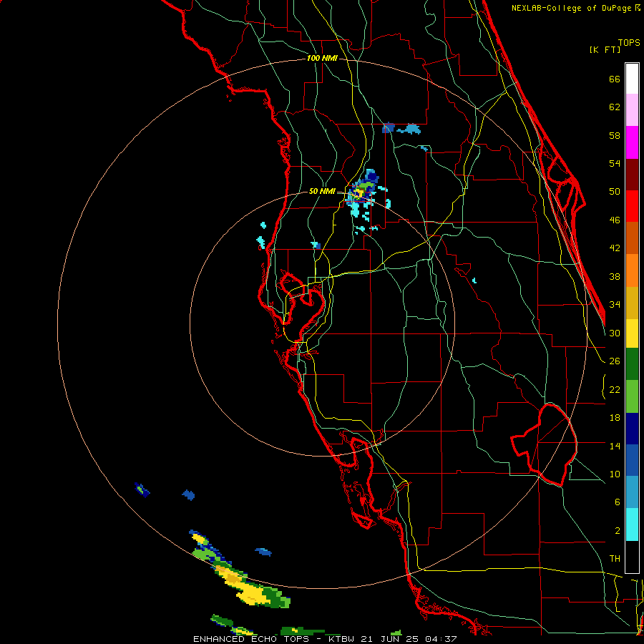Image resolution: width=644 pixels, height=644 pixels.
Task: Select the dark green 30 kft legend swatch
Action: (x=632, y=364)
